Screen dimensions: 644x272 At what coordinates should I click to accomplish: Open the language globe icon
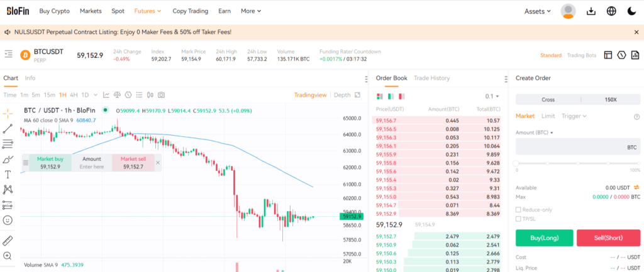[x=611, y=11]
